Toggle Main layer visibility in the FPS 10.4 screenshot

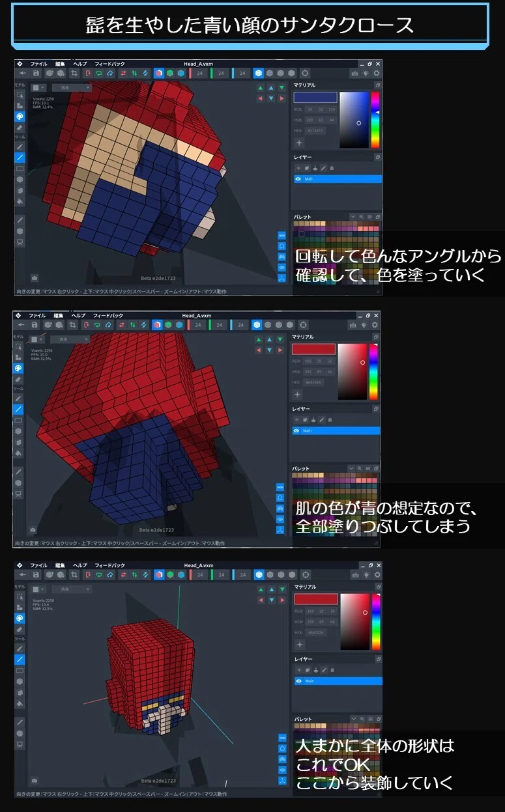[298, 681]
